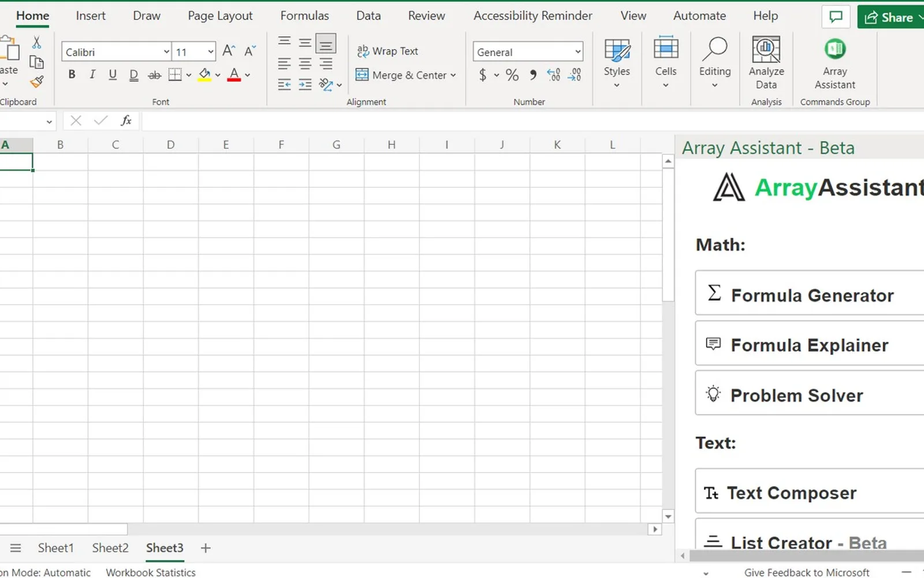This screenshot has height=578, width=924.
Task: Open Analyze Data pane
Action: point(766,63)
